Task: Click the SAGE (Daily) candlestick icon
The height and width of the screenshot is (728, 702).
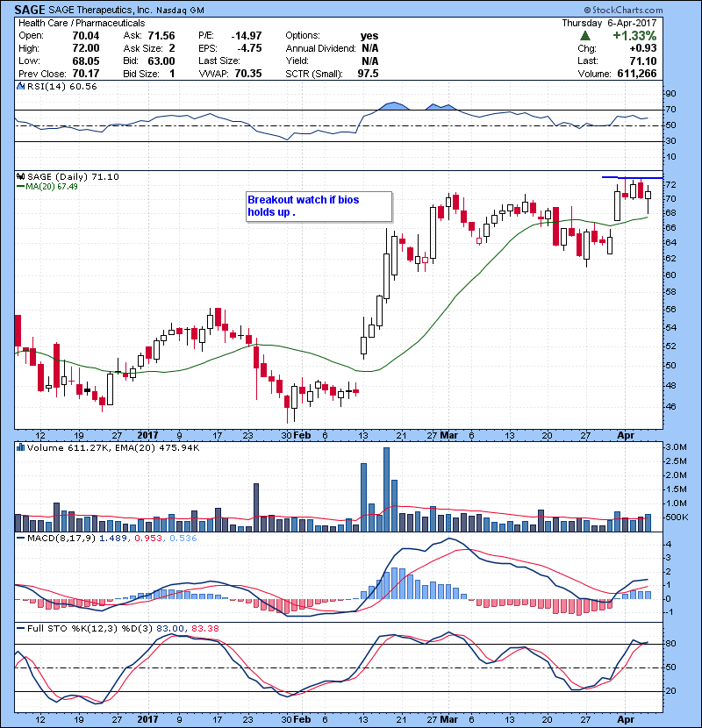Action: click(x=20, y=176)
